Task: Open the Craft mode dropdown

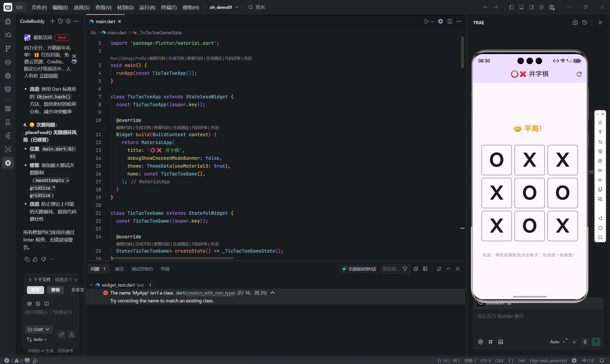Action: (39, 329)
